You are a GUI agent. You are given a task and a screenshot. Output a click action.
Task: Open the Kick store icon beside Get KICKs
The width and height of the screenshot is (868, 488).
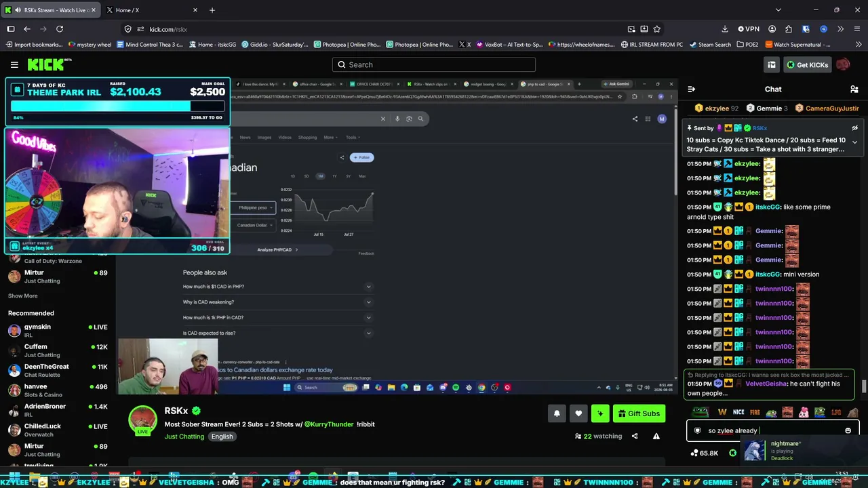tap(772, 64)
